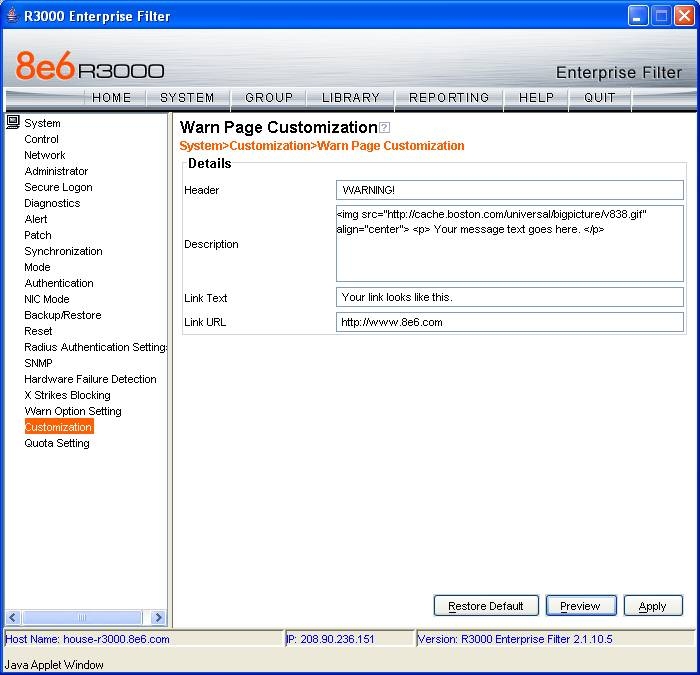
Task: Select the GROUP menu item
Action: (x=269, y=98)
